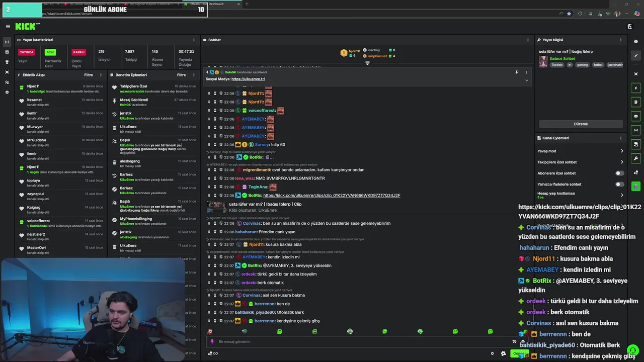Screen dimensions: 644x362
Task: Click the YAYINDA live status badge
Action: point(27,52)
